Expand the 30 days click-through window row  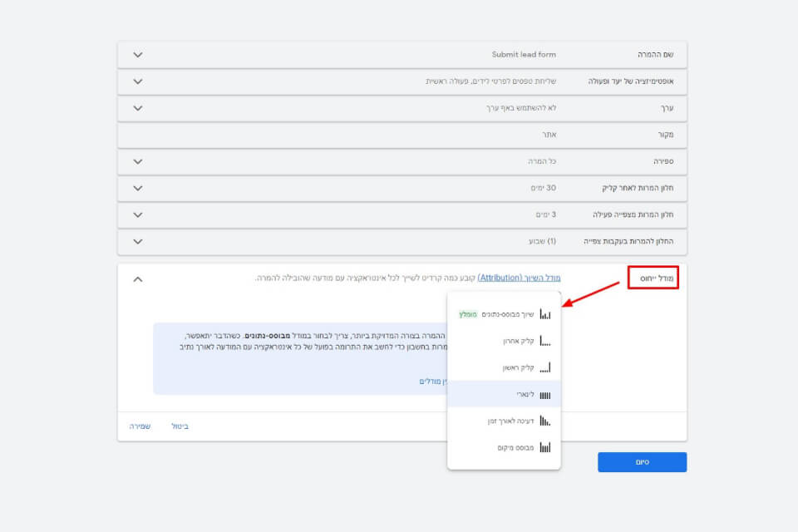[138, 189]
